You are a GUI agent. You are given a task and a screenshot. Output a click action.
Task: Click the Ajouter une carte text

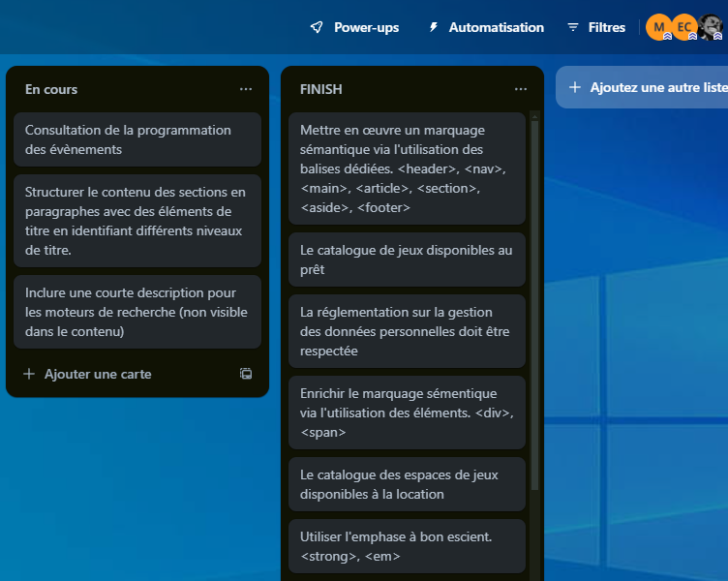tap(98, 374)
